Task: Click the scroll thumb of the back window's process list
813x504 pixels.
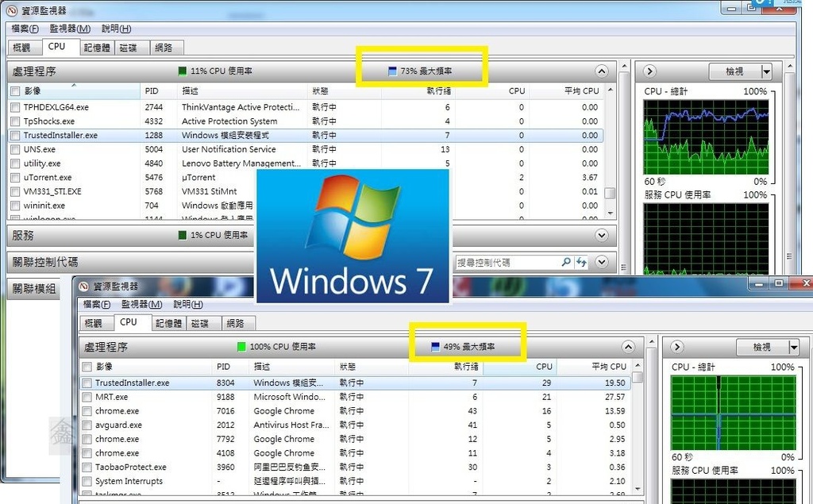Action: coord(611,193)
